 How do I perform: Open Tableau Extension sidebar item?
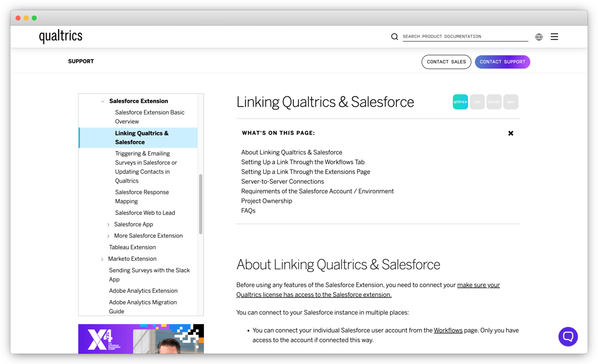132,247
